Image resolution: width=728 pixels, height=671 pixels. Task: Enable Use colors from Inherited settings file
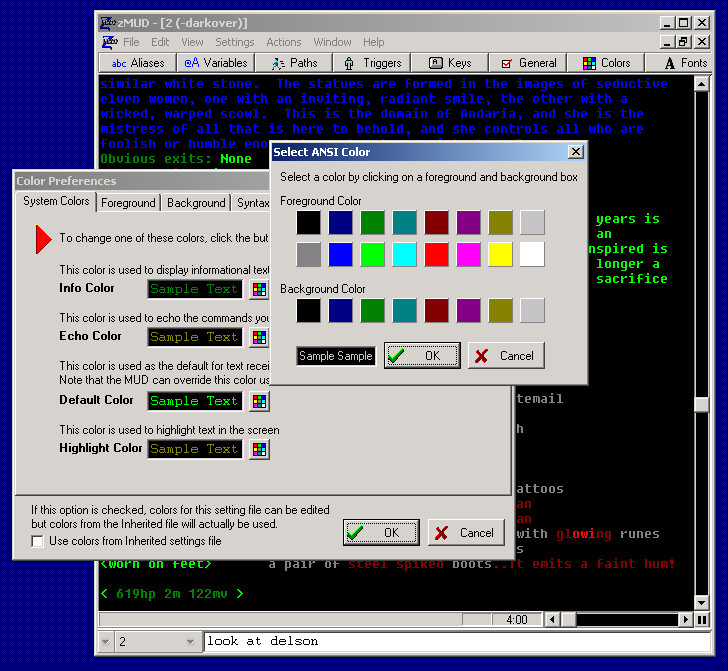pyautogui.click(x=38, y=541)
